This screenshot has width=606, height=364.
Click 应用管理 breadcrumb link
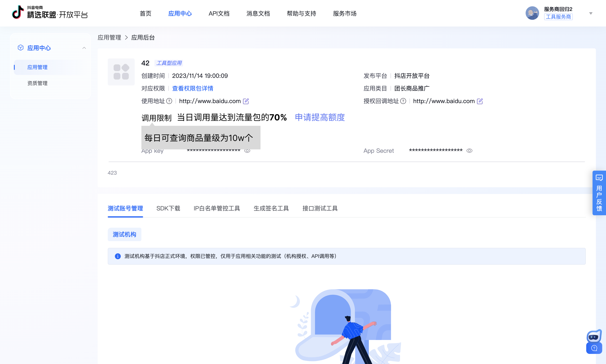[109, 37]
